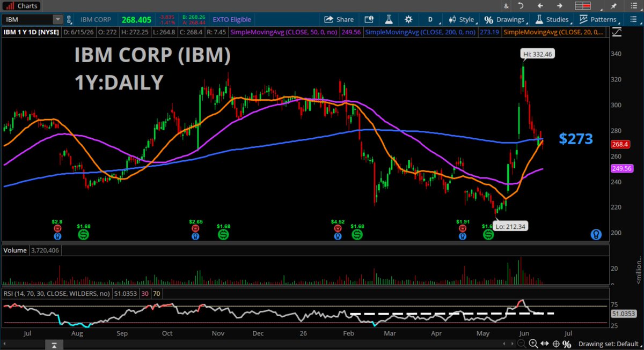
Task: Expand the symbol selector dropdown arrow
Action: (x=57, y=19)
